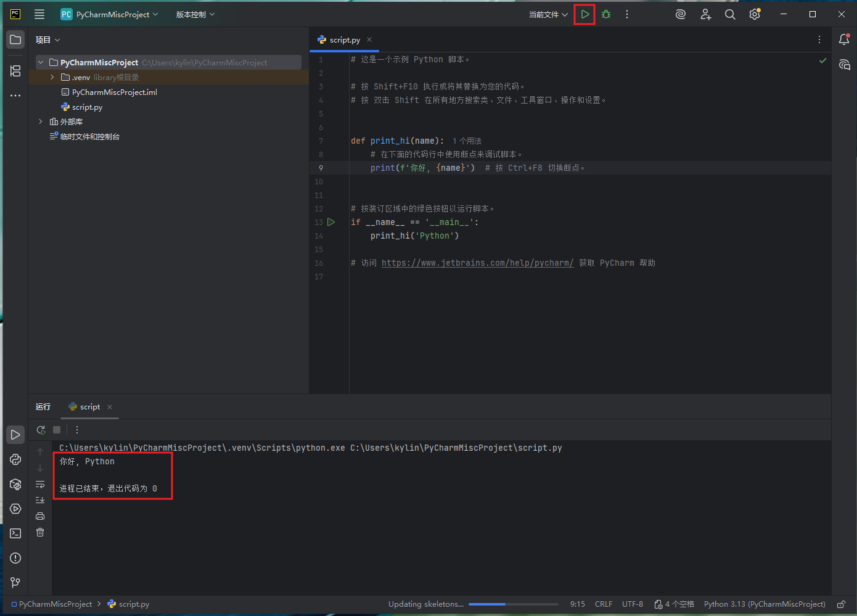The width and height of the screenshot is (857, 616).
Task: Print the Run console output
Action: [40, 516]
